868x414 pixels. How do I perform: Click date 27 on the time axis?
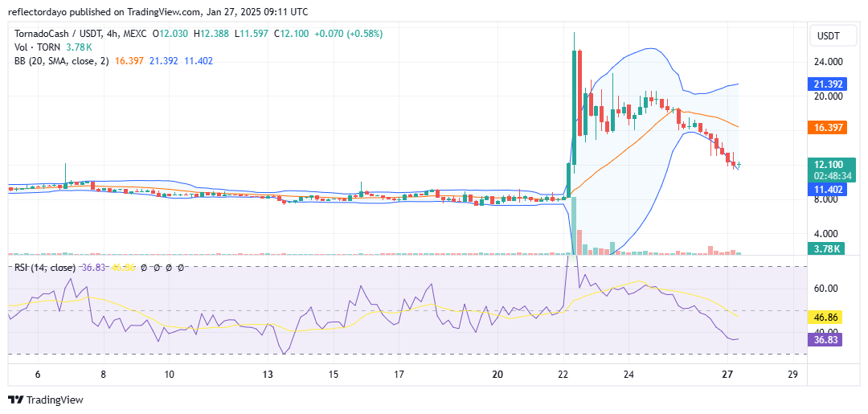[x=728, y=375]
